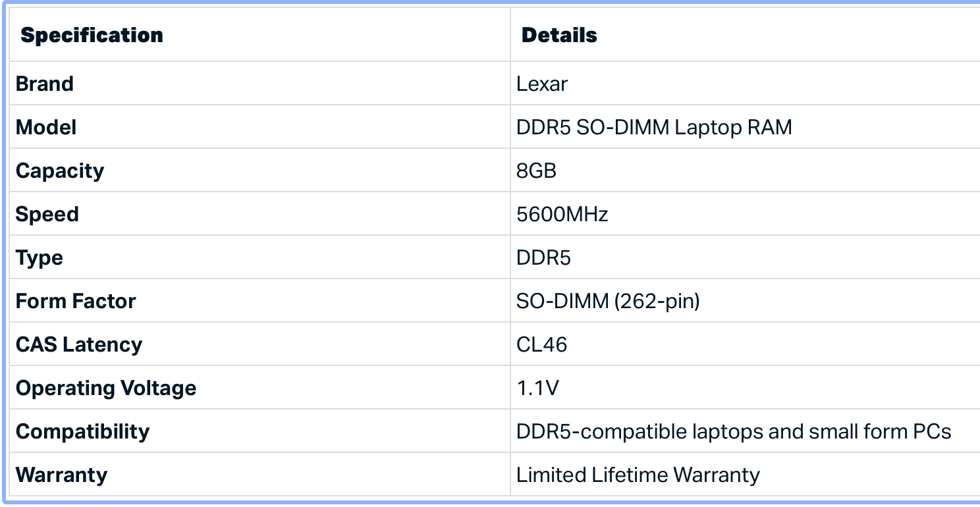
Task: Select the Operating Voltage row label
Action: 106,388
